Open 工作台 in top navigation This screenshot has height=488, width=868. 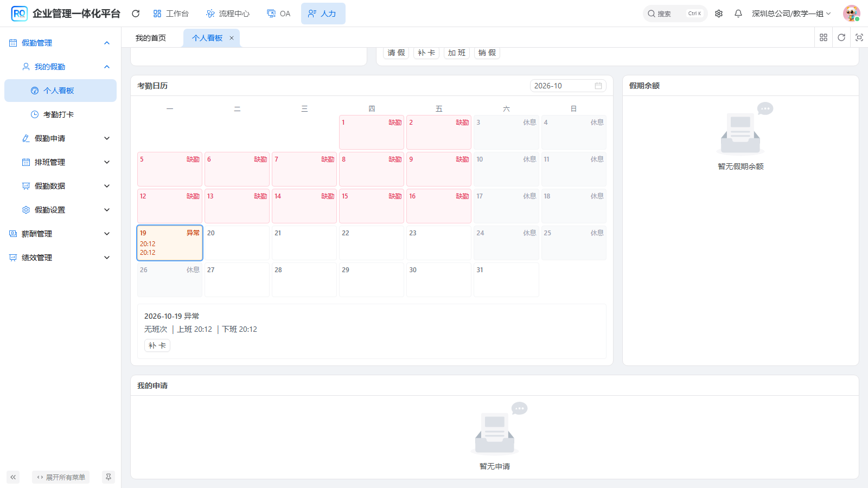pyautogui.click(x=171, y=14)
